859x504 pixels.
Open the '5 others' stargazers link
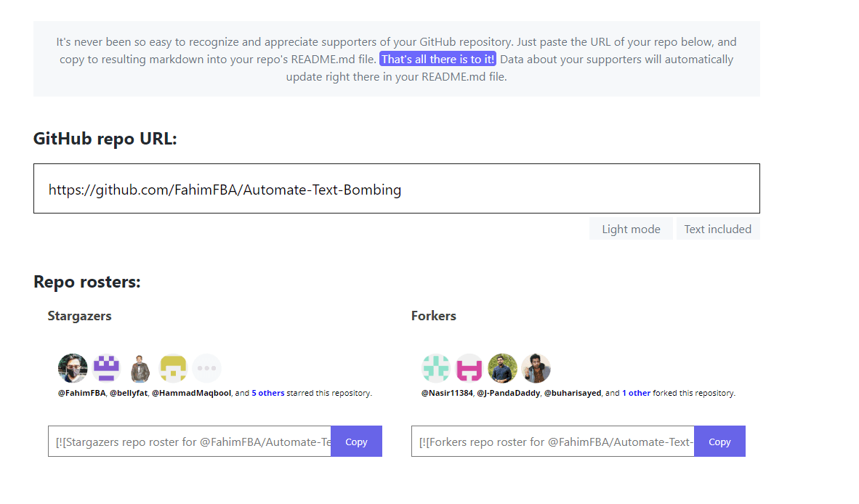268,394
